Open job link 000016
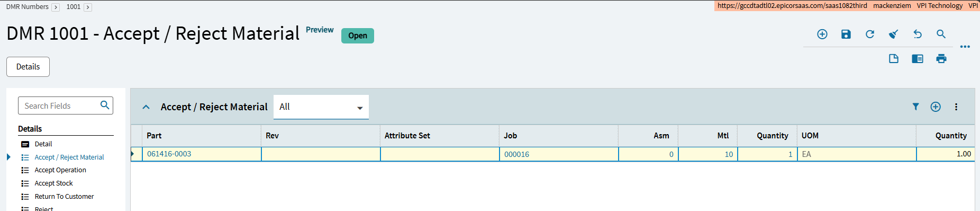 [516, 154]
